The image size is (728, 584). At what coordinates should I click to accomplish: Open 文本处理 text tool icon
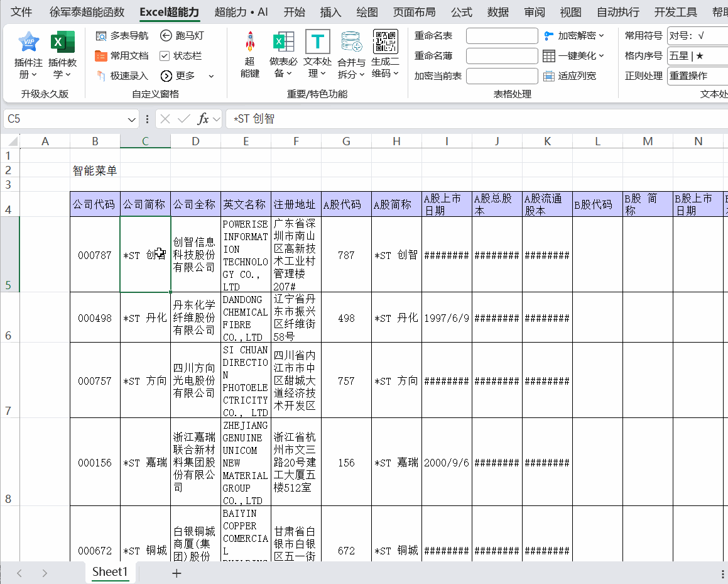pyautogui.click(x=318, y=42)
